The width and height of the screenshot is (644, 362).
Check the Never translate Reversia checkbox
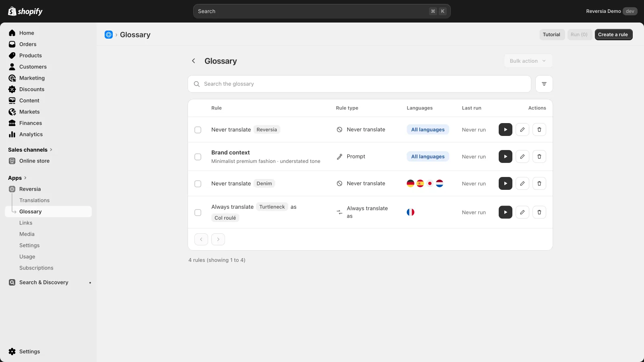(x=198, y=130)
